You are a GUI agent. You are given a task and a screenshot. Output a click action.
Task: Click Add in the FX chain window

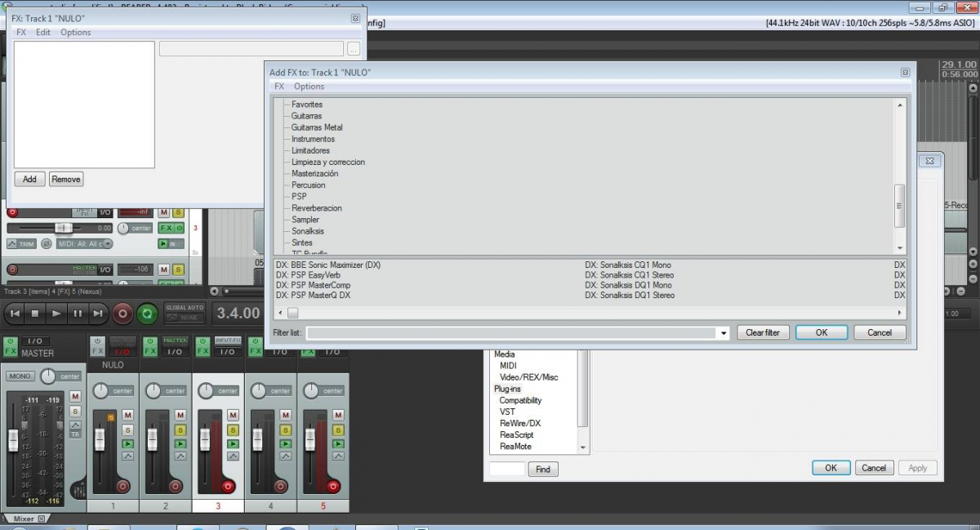[29, 179]
